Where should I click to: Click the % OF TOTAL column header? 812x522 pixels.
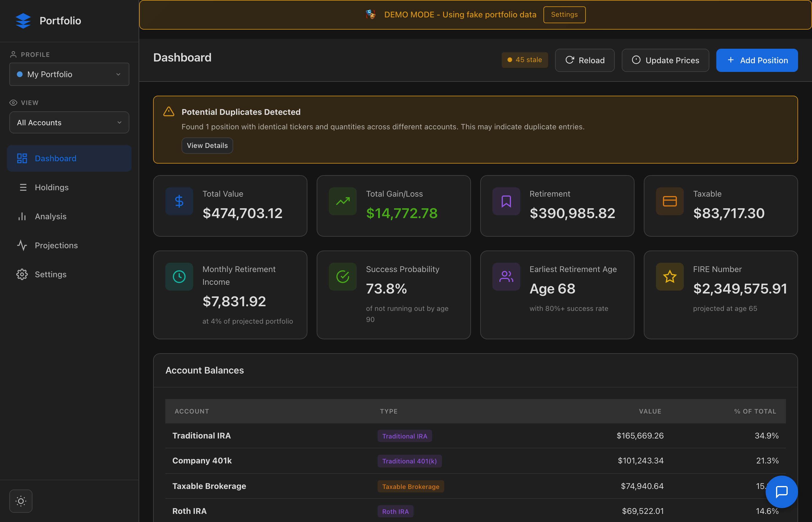[x=755, y=411]
